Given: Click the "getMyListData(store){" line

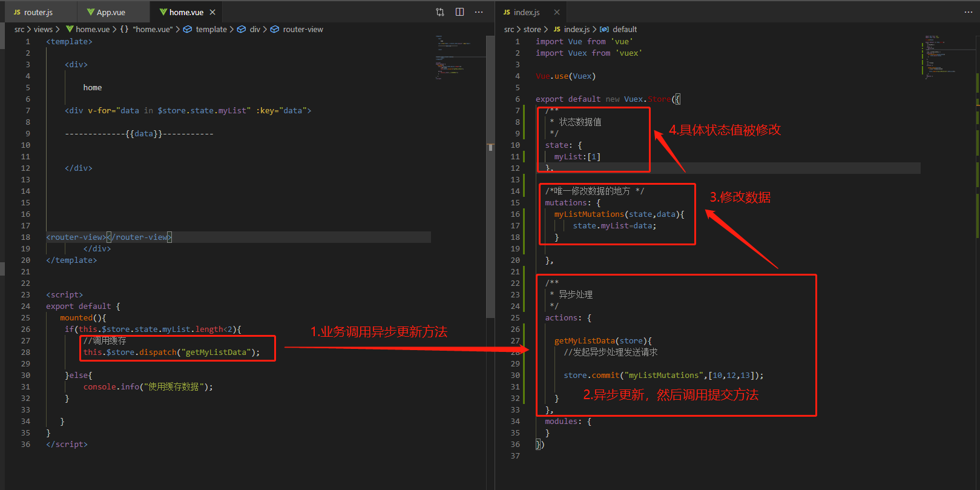Looking at the screenshot, I should coord(603,341).
